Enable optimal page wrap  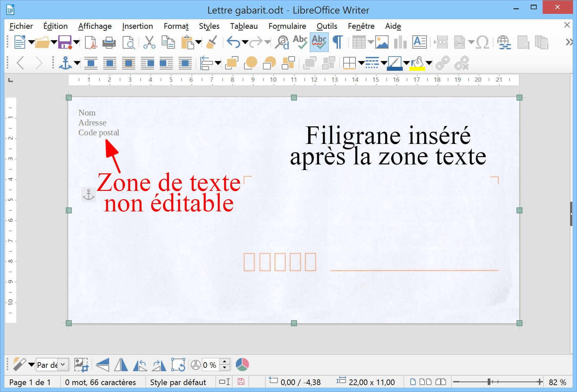coord(128,63)
